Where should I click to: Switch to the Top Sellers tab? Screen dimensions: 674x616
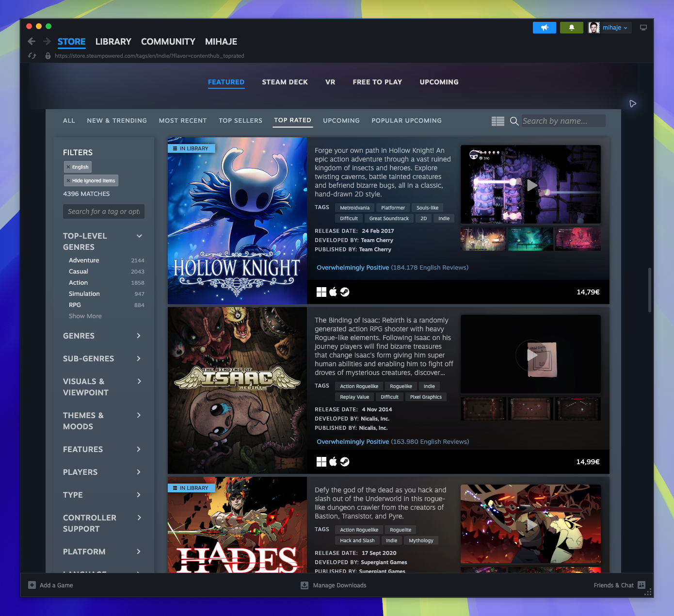pos(241,121)
